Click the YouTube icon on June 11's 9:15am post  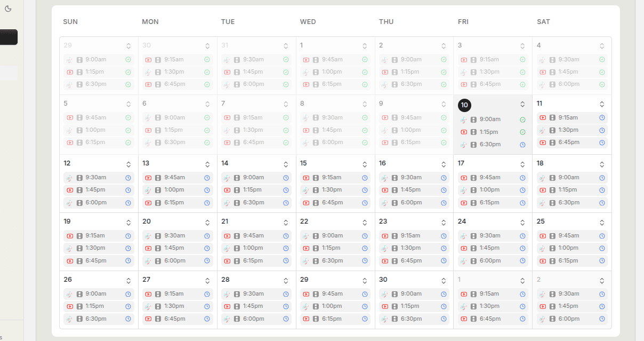tap(543, 117)
